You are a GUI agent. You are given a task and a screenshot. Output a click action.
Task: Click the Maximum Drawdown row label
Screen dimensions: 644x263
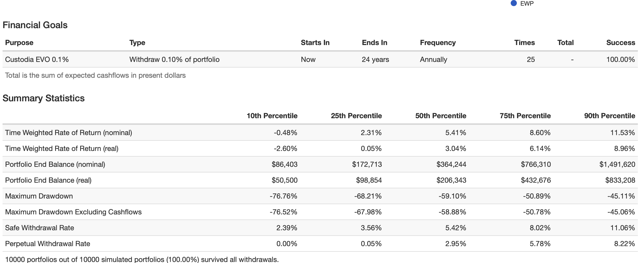39,196
